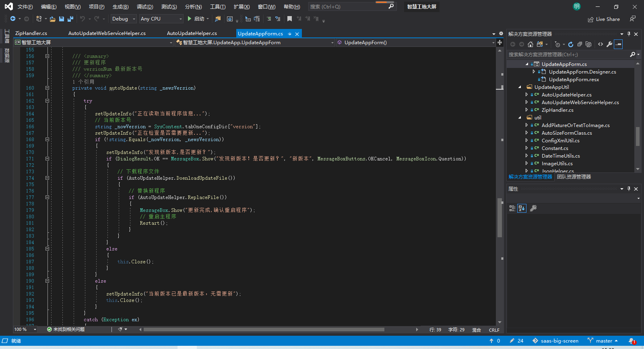
Task: Click the search magnifier in quick launch box
Action: point(391,6)
